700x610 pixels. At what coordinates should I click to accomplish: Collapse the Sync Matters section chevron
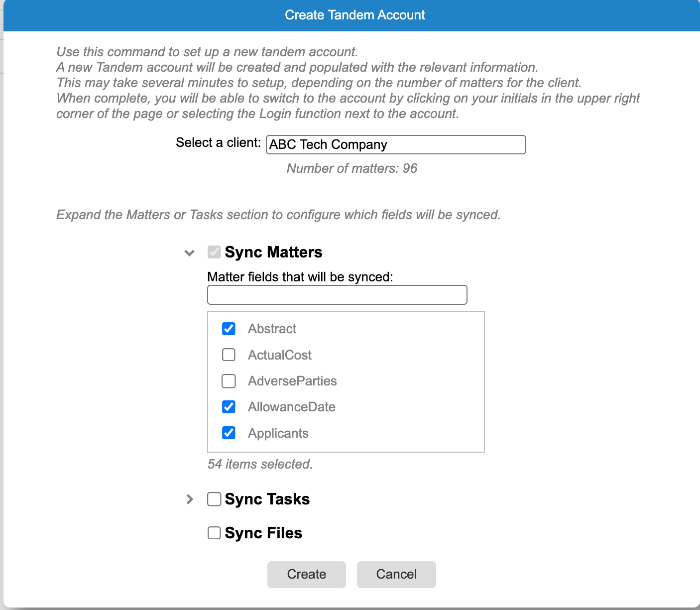(189, 253)
